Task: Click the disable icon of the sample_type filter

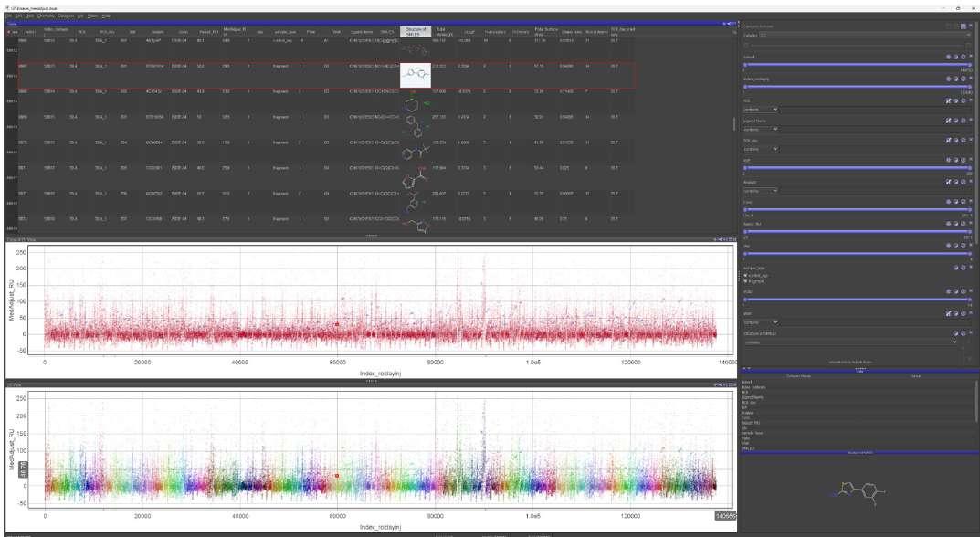Action: (x=964, y=268)
